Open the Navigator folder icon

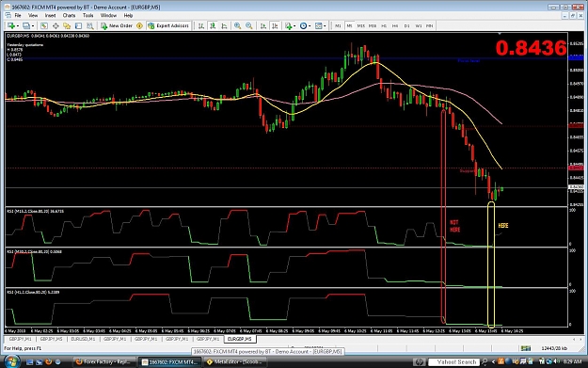67,26
